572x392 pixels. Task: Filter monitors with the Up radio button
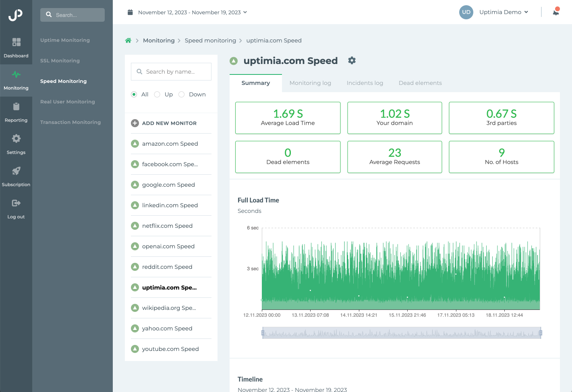157,94
